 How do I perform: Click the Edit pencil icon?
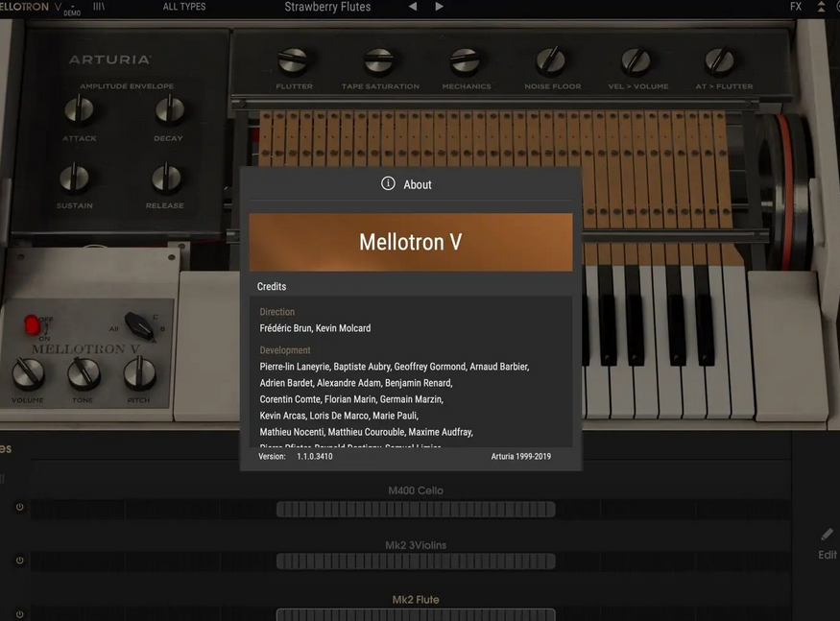tap(828, 535)
